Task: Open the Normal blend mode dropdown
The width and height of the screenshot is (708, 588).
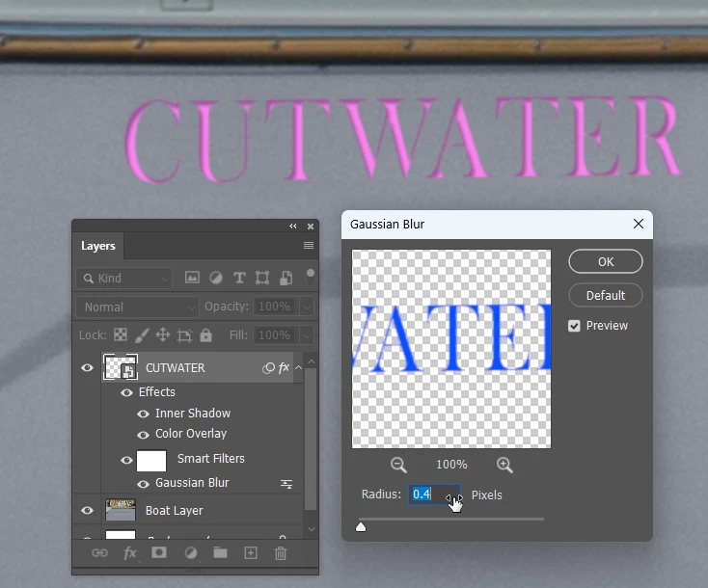Action: click(138, 307)
